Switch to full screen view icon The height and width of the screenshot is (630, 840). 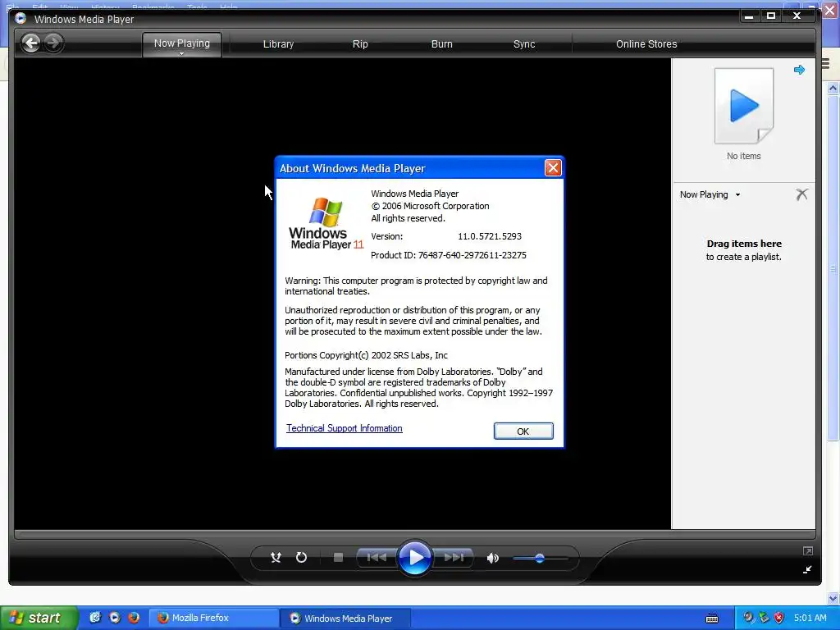[807, 550]
